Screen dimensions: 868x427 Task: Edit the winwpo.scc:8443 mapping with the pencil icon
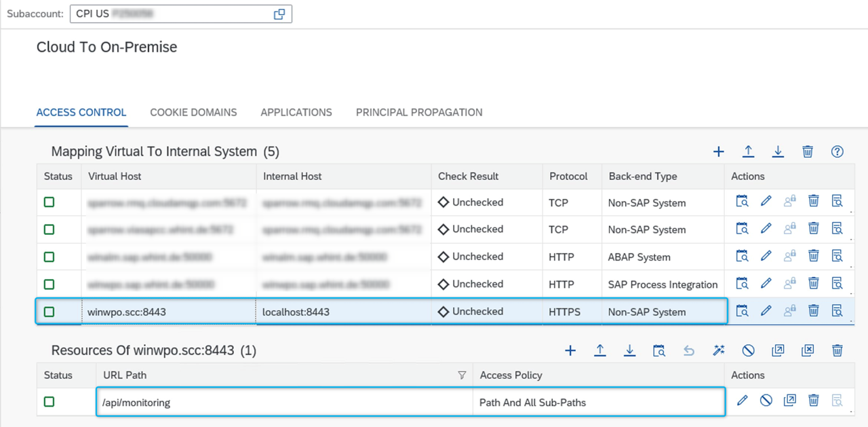pyautogui.click(x=766, y=312)
